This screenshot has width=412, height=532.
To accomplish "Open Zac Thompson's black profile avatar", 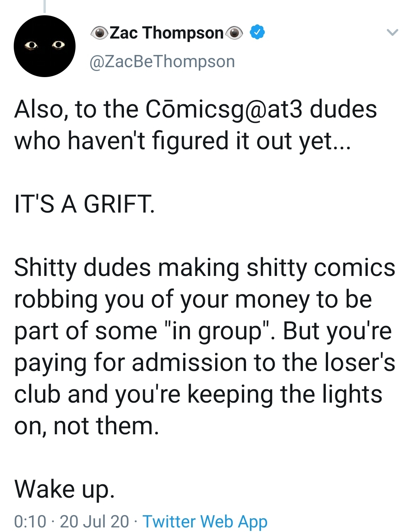I will coord(45,46).
